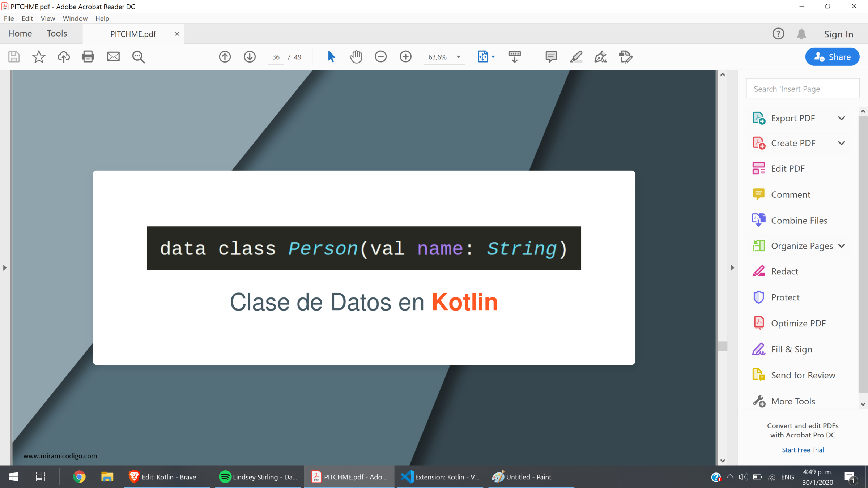Open the Find text magnifier tool
This screenshot has width=868, height=488.
(138, 57)
